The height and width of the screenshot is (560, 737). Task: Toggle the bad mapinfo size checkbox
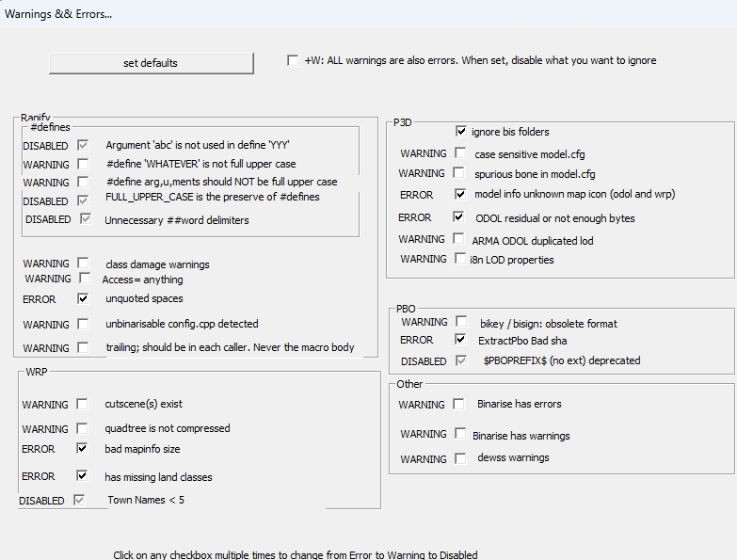(82, 449)
